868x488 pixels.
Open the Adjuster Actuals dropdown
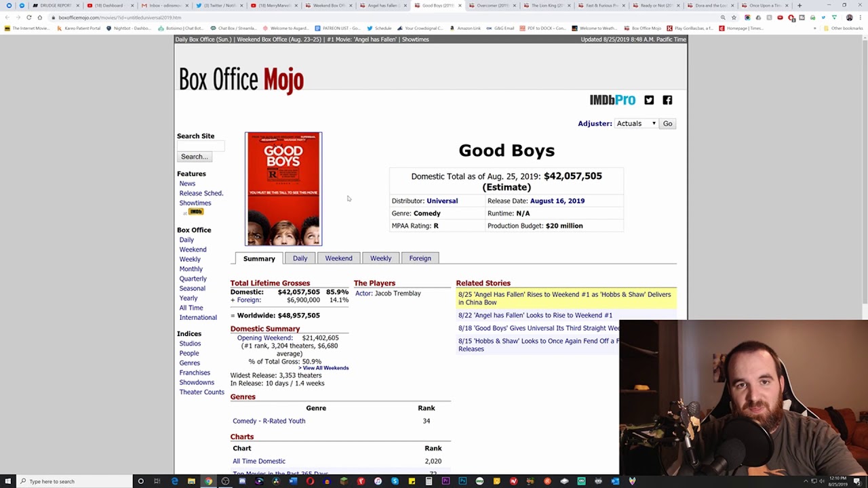636,123
